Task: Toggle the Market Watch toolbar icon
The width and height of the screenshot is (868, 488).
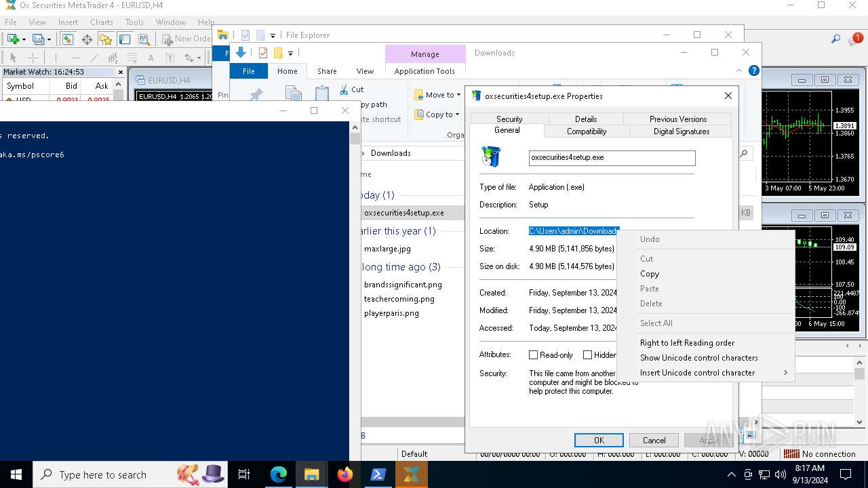Action: click(x=68, y=39)
